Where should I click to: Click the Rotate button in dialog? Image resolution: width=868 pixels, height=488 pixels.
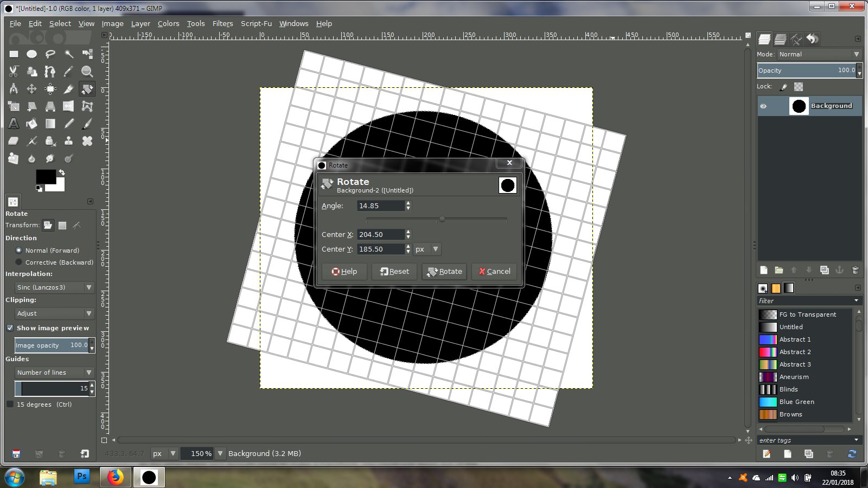pyautogui.click(x=444, y=272)
